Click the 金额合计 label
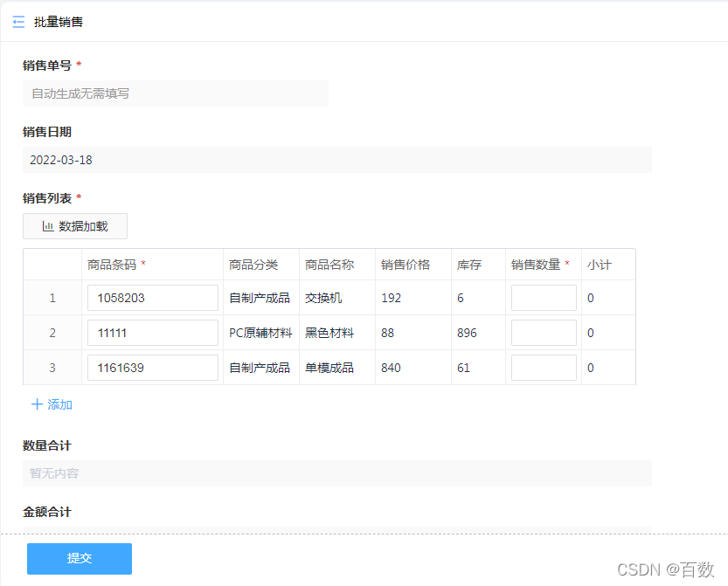Image resolution: width=728 pixels, height=586 pixels. click(x=47, y=512)
